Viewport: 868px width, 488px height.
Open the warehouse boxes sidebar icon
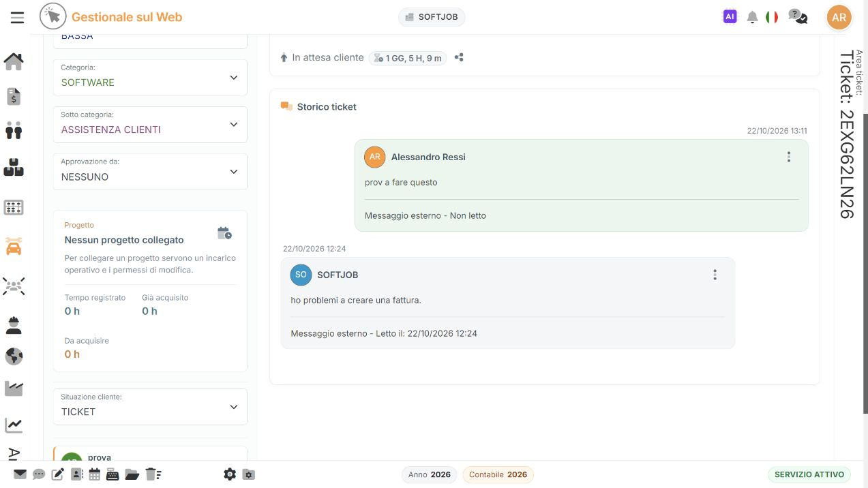coord(14,167)
